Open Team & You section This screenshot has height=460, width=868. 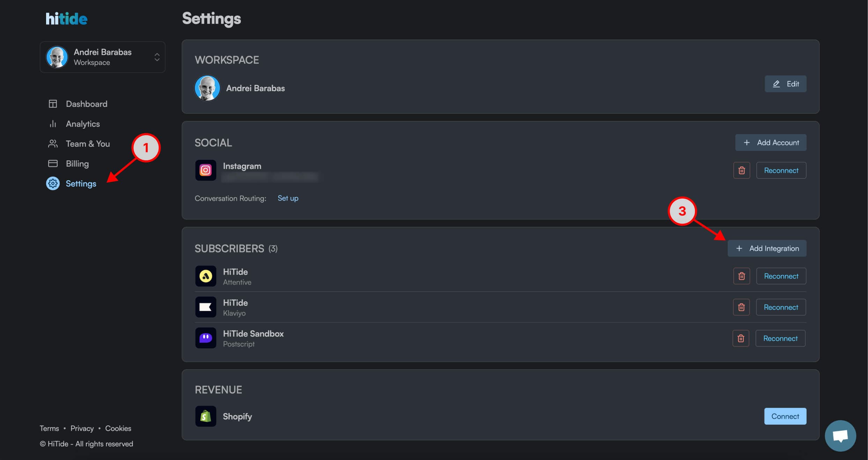(x=88, y=144)
